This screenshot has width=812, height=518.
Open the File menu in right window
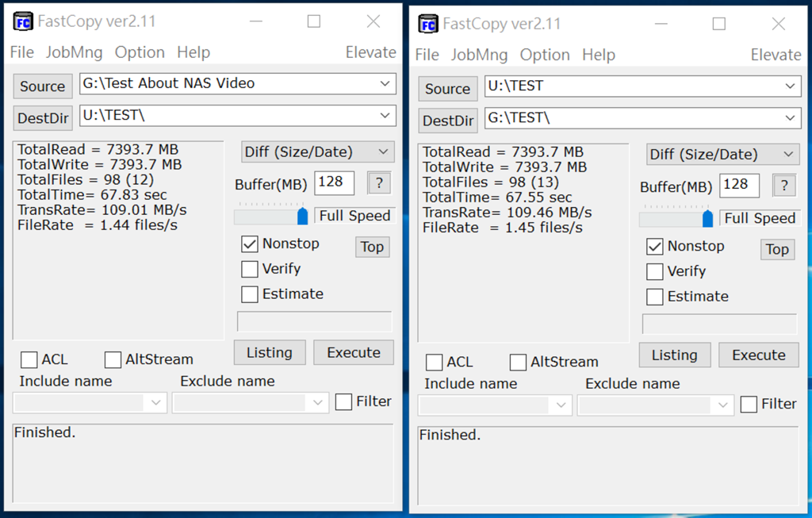[x=427, y=55]
